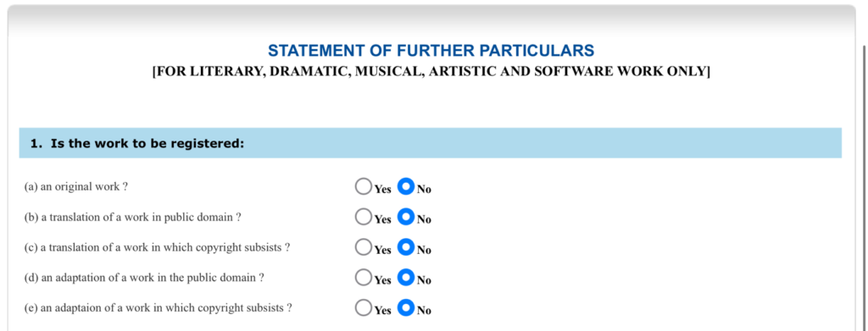Mark Yes radio button for question (c)
Screen dimensions: 868x331
(363, 247)
